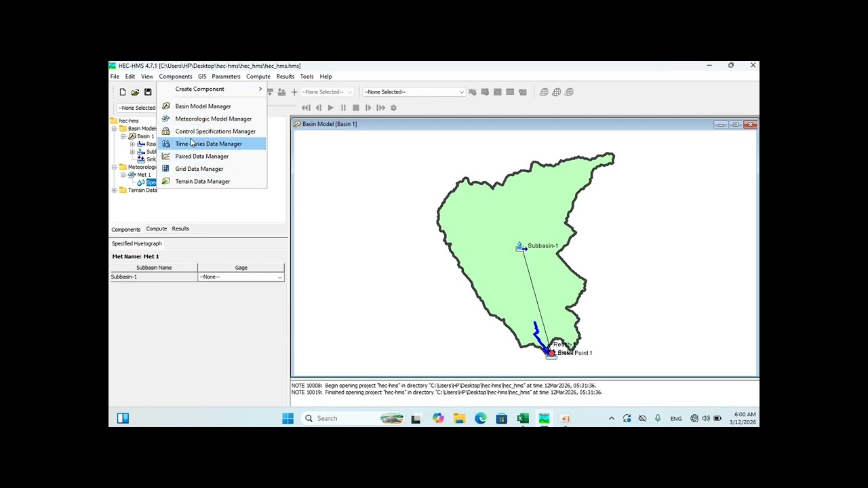Expand the Create Component submenu
The width and height of the screenshot is (868, 488).
pyautogui.click(x=212, y=89)
